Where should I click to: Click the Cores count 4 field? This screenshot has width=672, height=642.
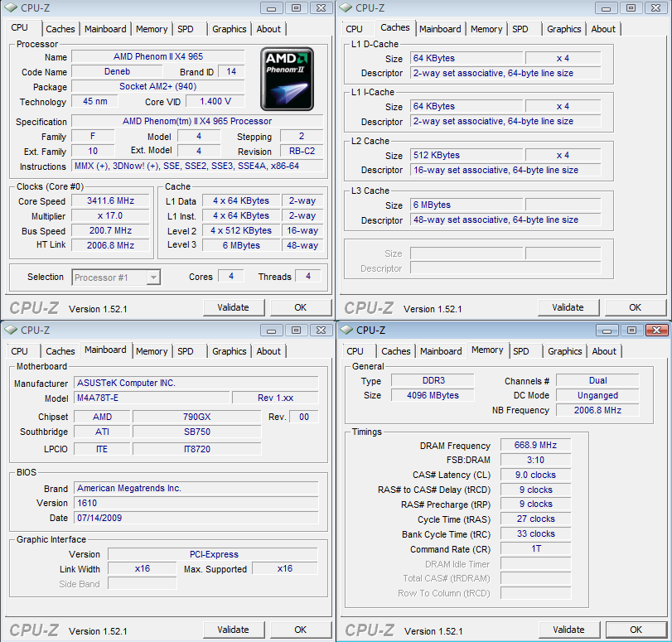pyautogui.click(x=231, y=277)
